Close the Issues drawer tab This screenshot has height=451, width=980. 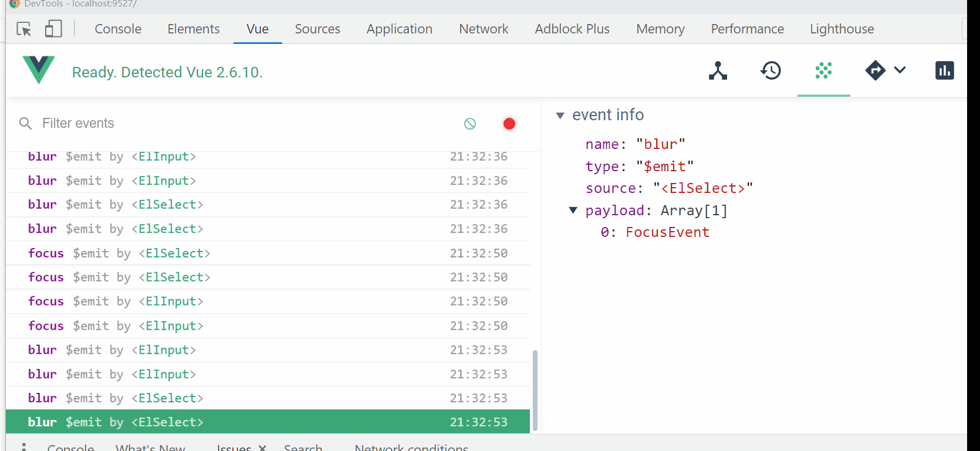(x=262, y=447)
